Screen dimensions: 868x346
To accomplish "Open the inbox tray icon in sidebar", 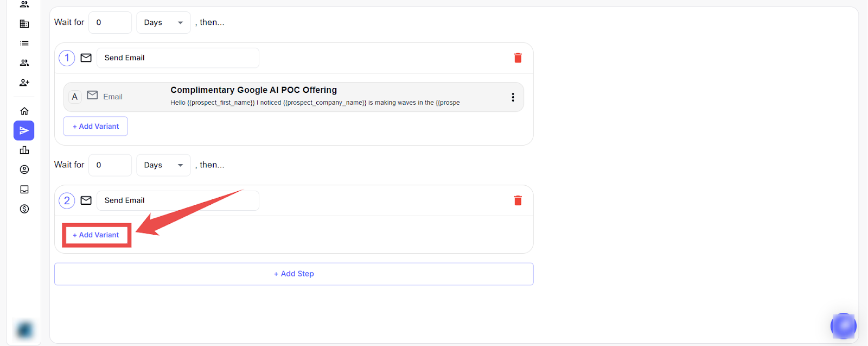I will pos(24,190).
